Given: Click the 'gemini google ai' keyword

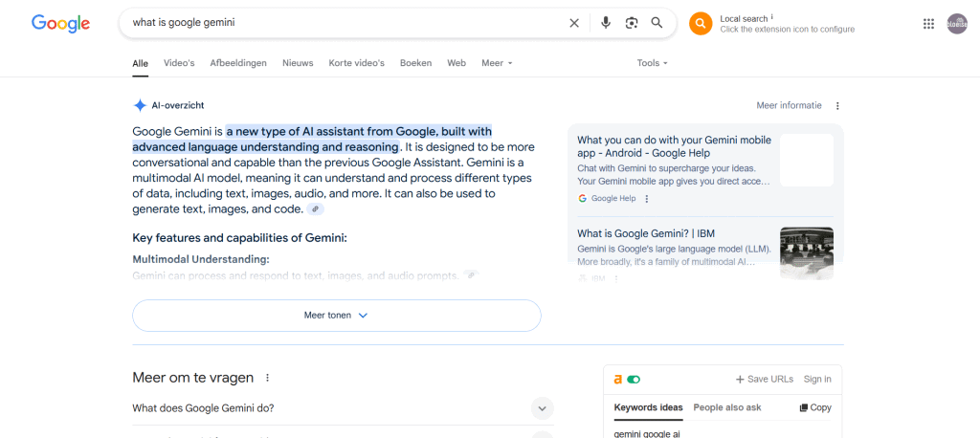Looking at the screenshot, I should [647, 433].
